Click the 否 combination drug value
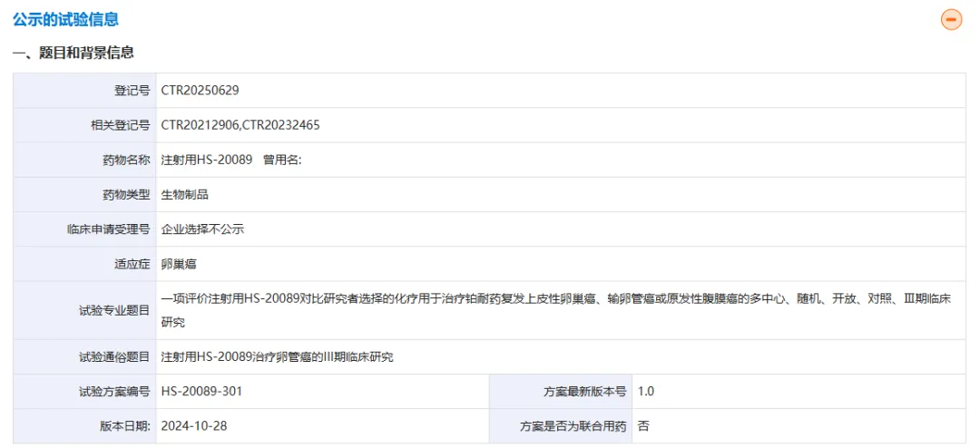Viewport: 980px width, 448px height. pos(643,426)
